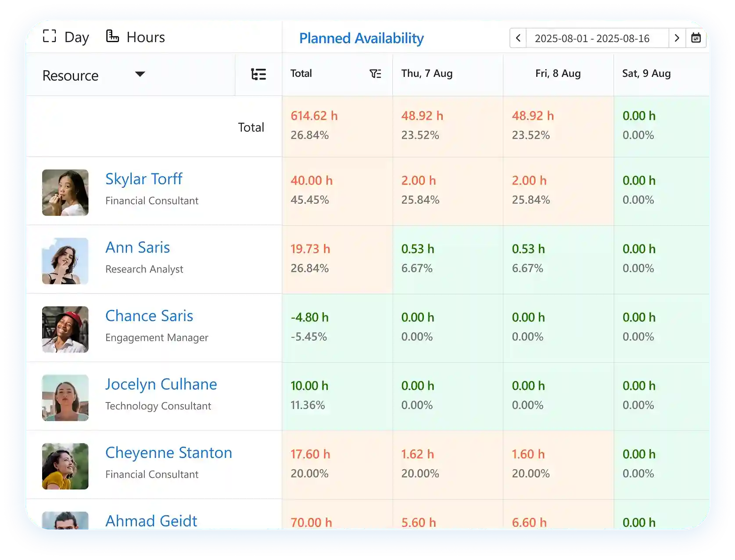The height and width of the screenshot is (560, 735).
Task: Select the Thu, 7 Aug column header
Action: pyautogui.click(x=427, y=74)
